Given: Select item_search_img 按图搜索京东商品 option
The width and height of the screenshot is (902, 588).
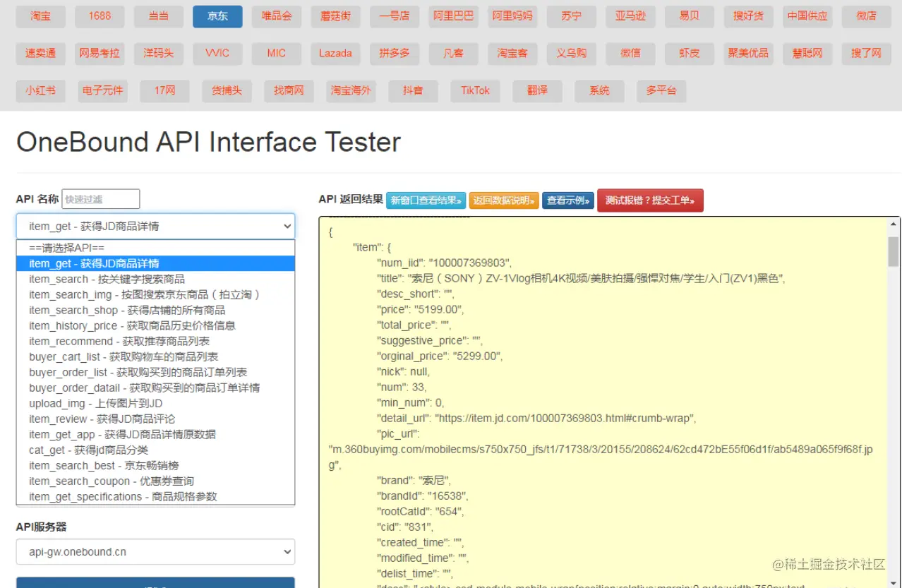Looking at the screenshot, I should click(x=155, y=294).
